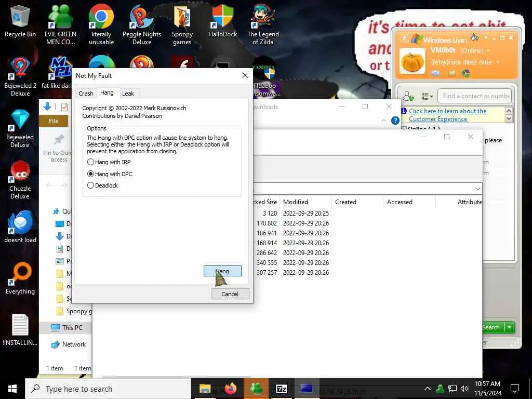This screenshot has width=532, height=399.
Task: Open the Messenger contact list view dropdown
Action: tap(427, 97)
